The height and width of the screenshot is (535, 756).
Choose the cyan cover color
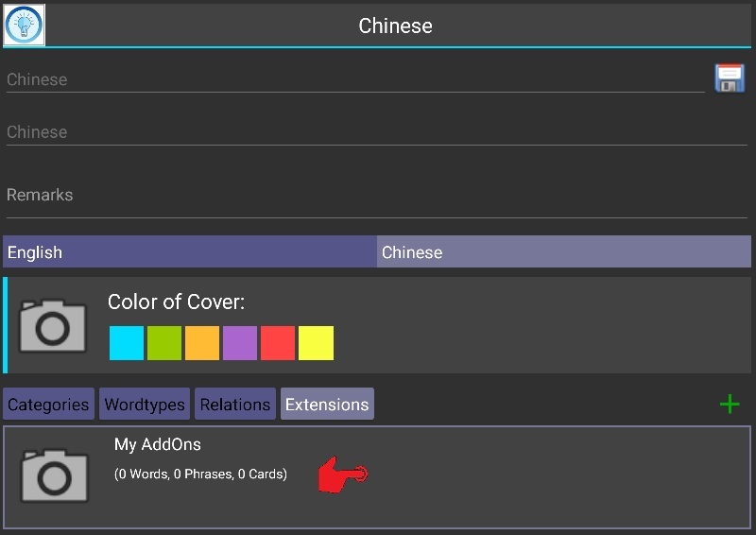(127, 343)
